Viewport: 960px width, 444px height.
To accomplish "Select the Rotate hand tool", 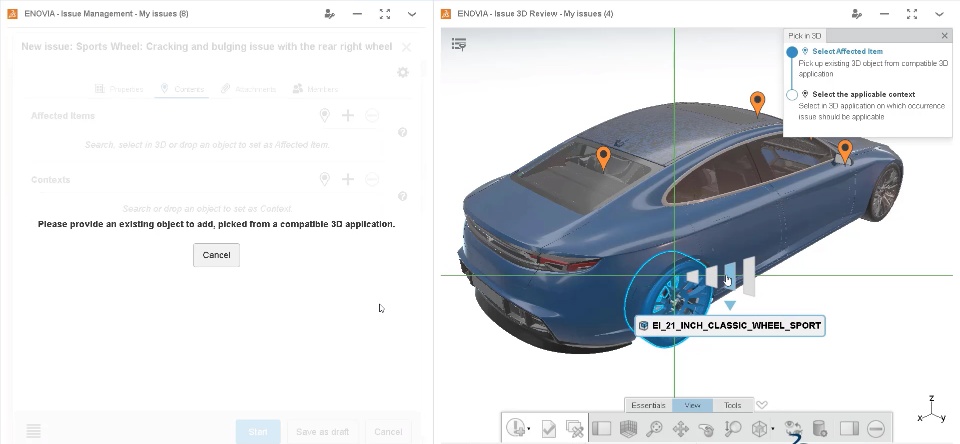I will [706, 428].
